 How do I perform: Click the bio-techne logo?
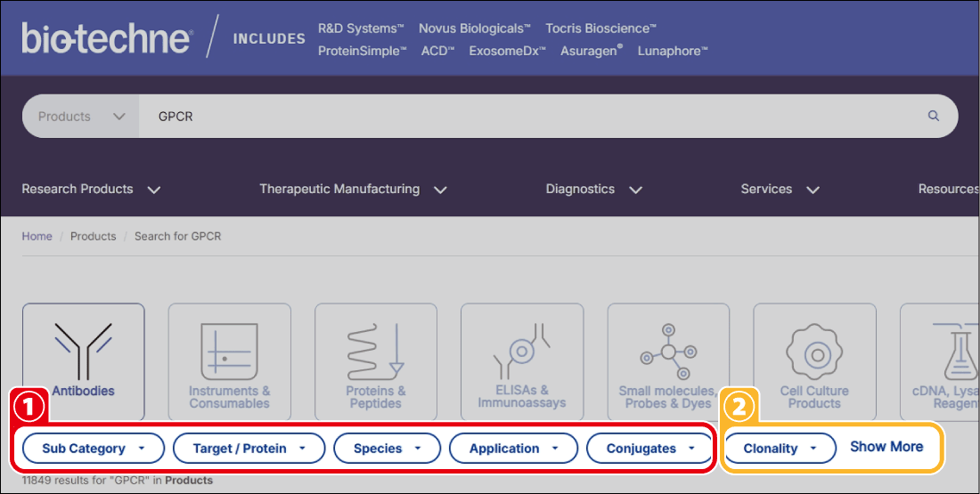pyautogui.click(x=107, y=38)
